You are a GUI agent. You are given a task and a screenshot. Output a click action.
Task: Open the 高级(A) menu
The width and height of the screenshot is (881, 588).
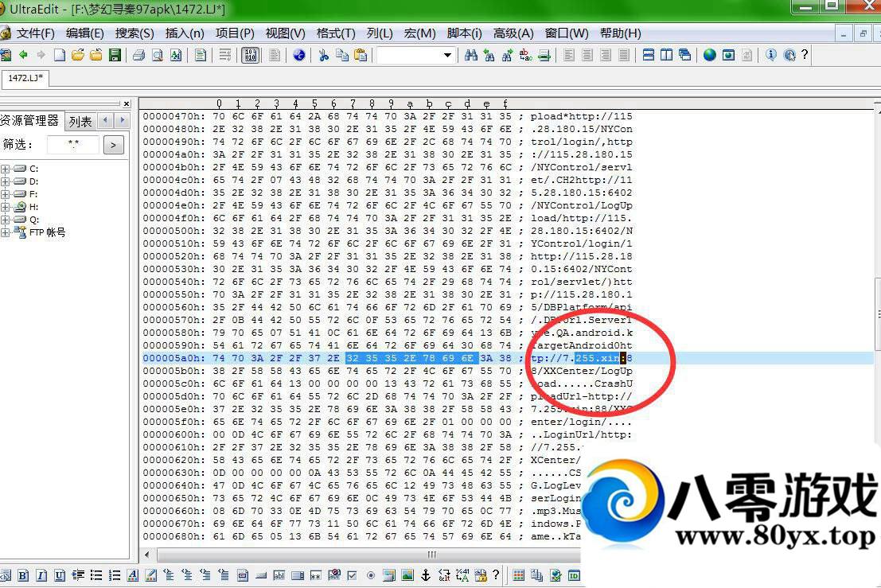click(513, 33)
